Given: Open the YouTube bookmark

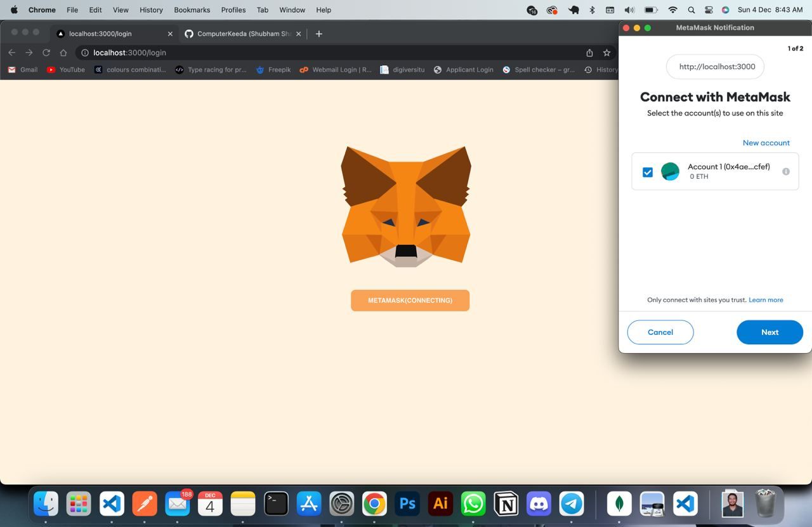Looking at the screenshot, I should pyautogui.click(x=66, y=70).
